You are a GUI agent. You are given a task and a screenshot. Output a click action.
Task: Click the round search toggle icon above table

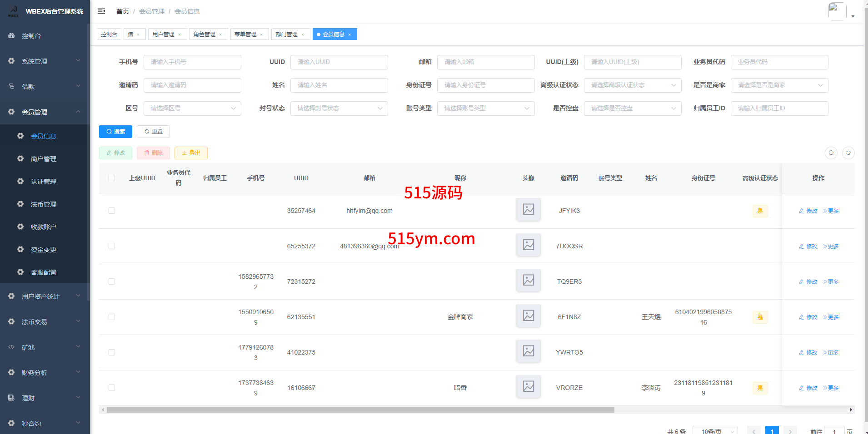[x=831, y=153]
